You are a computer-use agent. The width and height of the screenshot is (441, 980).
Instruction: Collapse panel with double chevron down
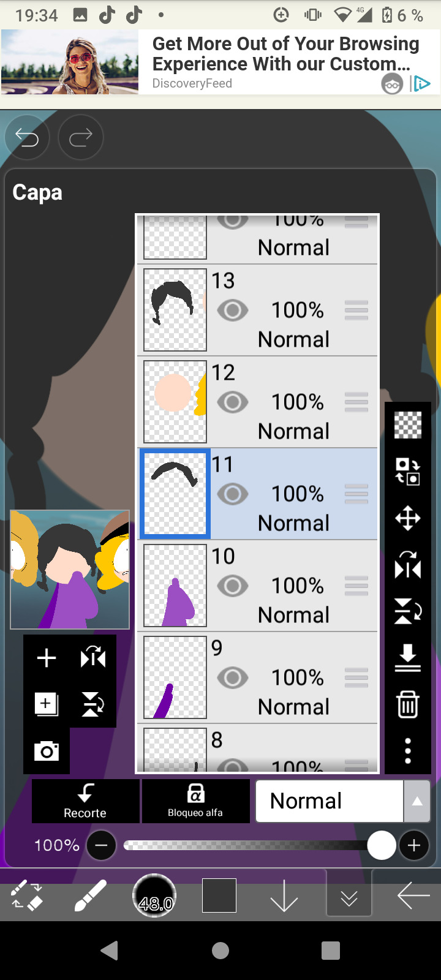tap(349, 899)
